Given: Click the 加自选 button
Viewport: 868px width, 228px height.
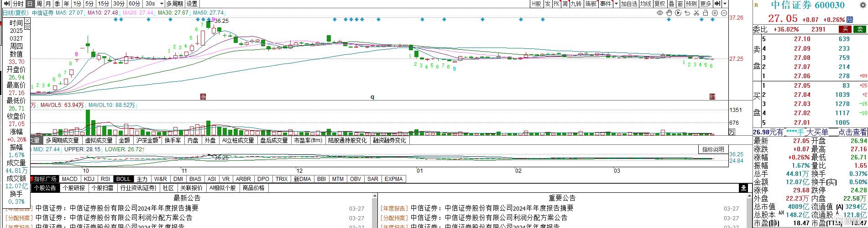Looking at the screenshot, I should point(628,4).
